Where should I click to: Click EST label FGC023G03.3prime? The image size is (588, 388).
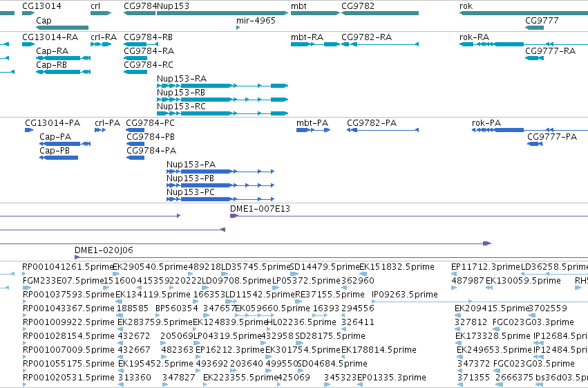point(533,322)
